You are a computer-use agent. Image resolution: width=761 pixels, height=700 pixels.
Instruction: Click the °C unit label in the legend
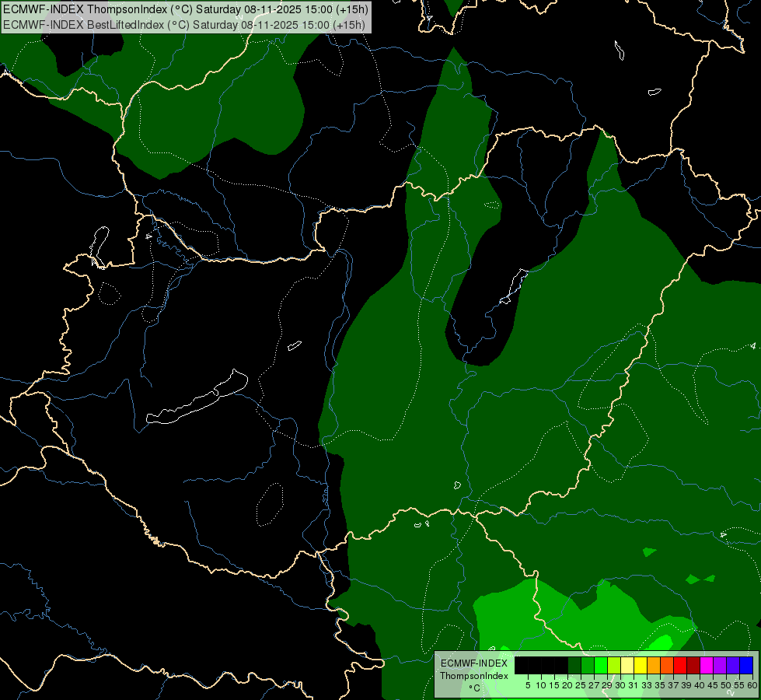click(x=474, y=688)
